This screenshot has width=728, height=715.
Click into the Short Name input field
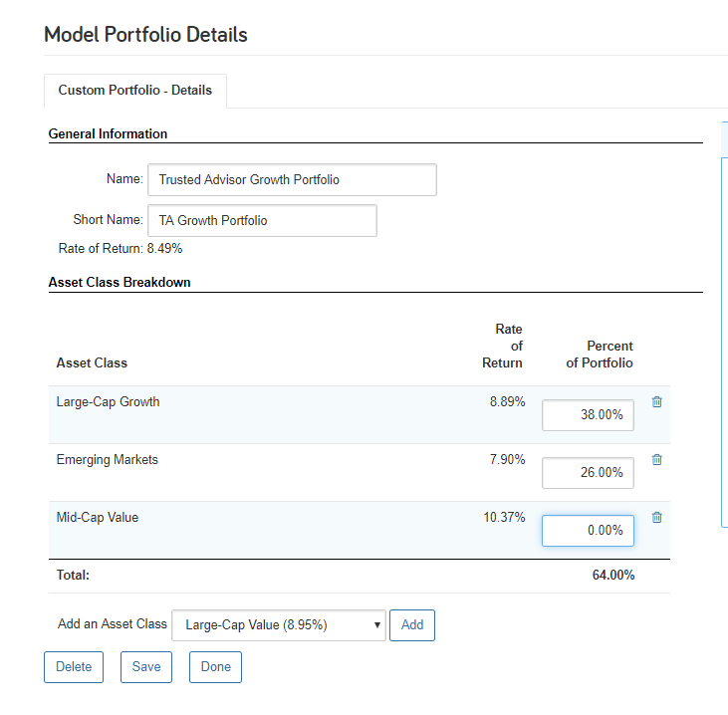click(262, 220)
